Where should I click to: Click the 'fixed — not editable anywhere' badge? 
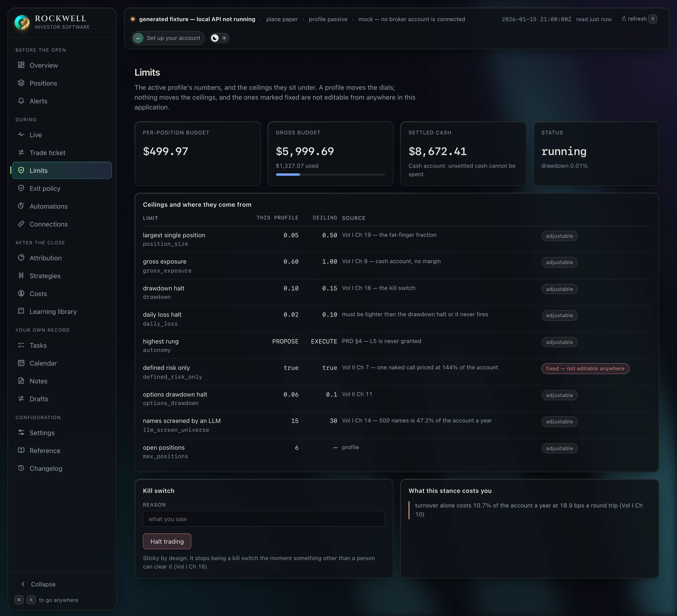pos(585,368)
